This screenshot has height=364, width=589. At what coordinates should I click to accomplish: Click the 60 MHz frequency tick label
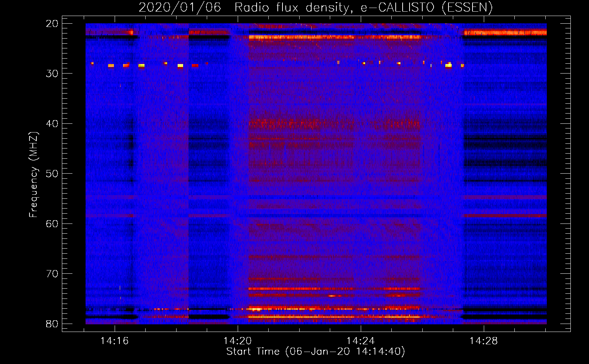click(x=52, y=224)
